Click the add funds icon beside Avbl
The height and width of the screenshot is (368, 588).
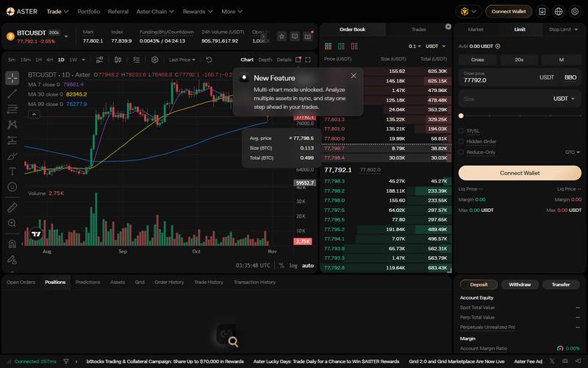click(498, 46)
